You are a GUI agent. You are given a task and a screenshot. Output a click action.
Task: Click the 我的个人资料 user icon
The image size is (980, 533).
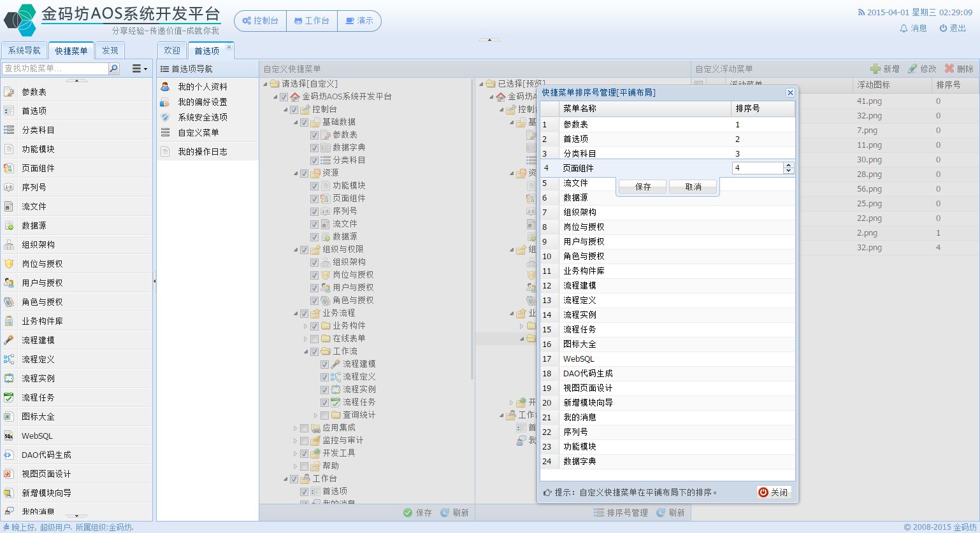click(165, 87)
